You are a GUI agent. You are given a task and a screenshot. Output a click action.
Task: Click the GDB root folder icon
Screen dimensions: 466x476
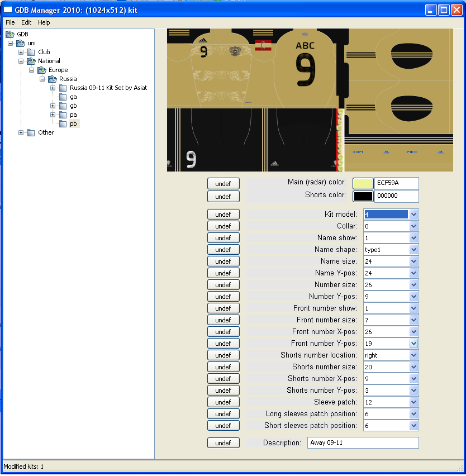pos(10,34)
